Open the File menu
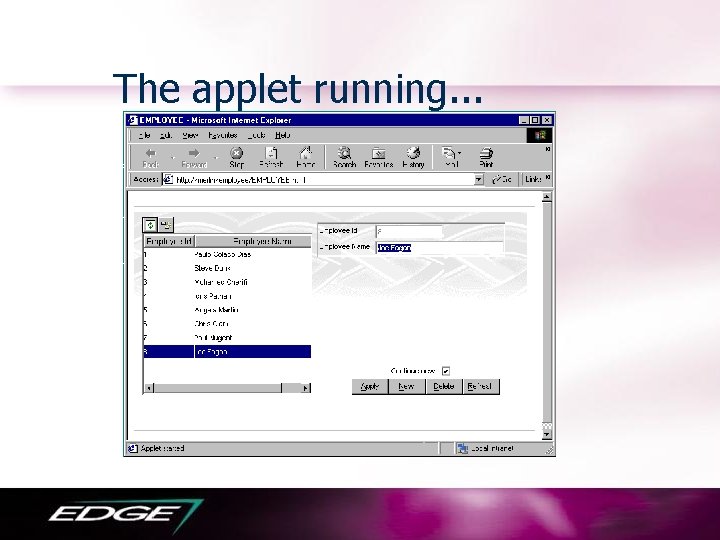The image size is (720, 540). coord(145,135)
